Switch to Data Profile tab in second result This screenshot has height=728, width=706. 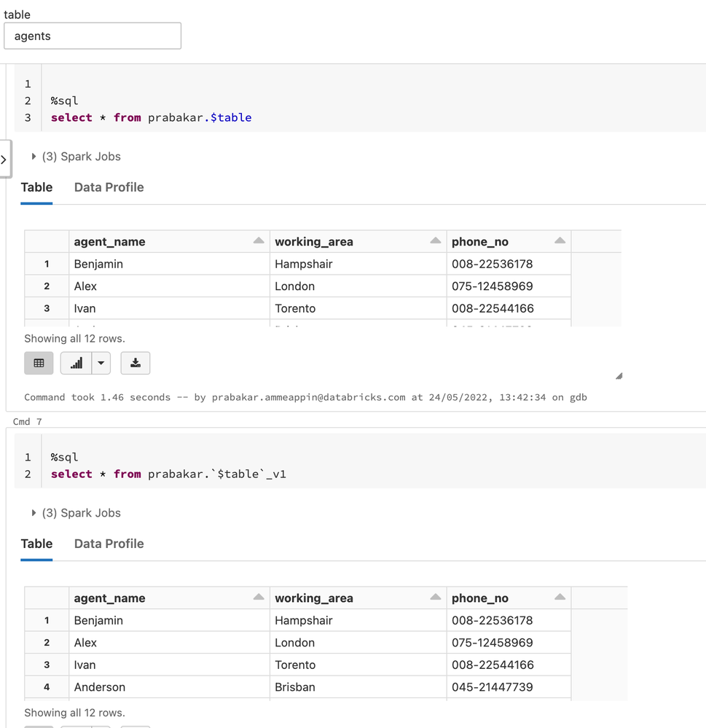(x=109, y=544)
